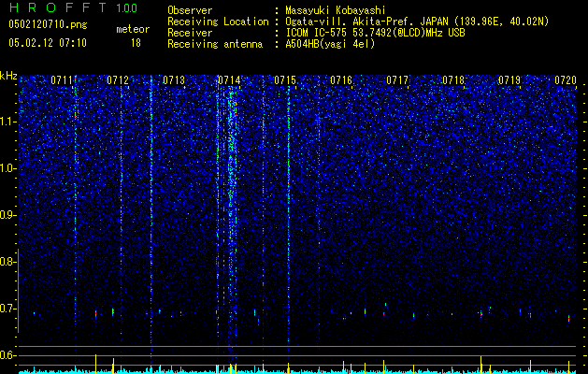The image size is (588, 374).
Task: Click the 0715 time marker
Action: 285,80
